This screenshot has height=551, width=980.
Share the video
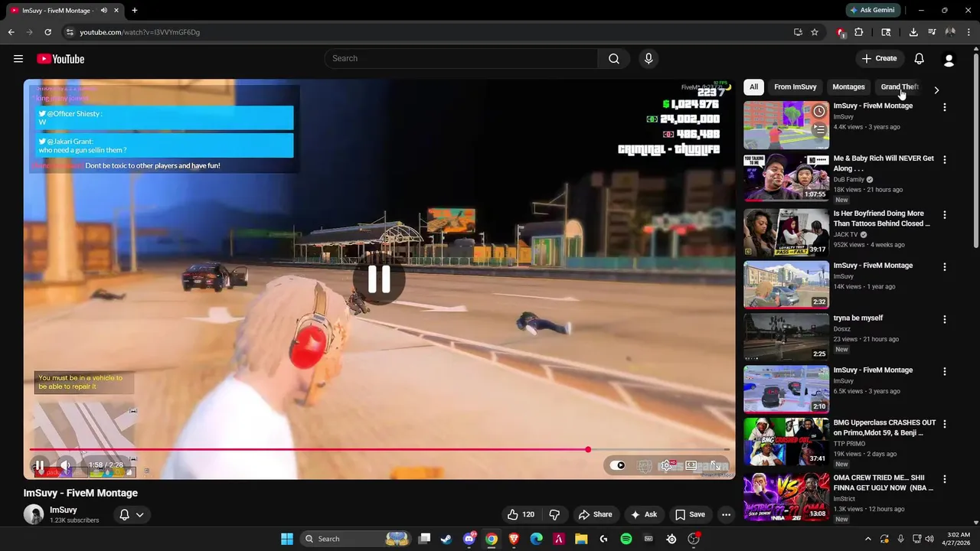(x=595, y=515)
